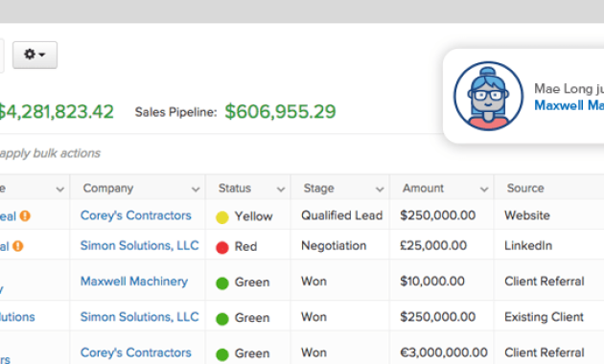Click Mae Long's avatar in notification

pyautogui.click(x=488, y=96)
